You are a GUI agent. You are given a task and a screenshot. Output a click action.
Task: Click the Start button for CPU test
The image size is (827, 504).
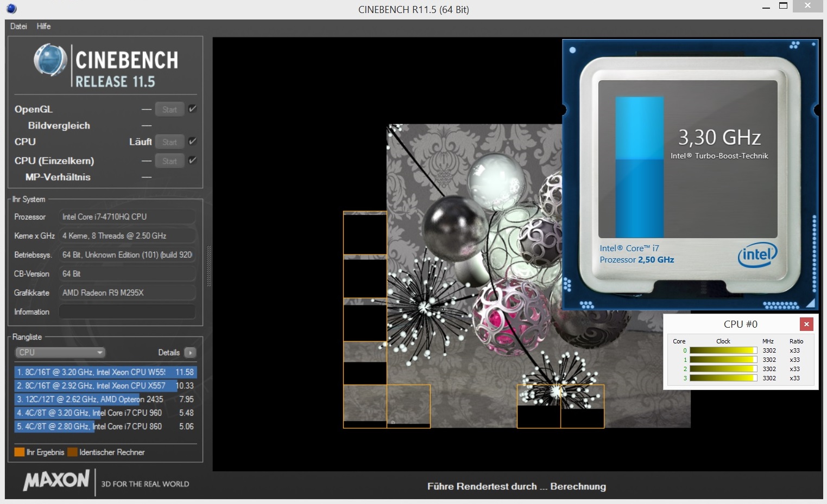[x=169, y=142]
